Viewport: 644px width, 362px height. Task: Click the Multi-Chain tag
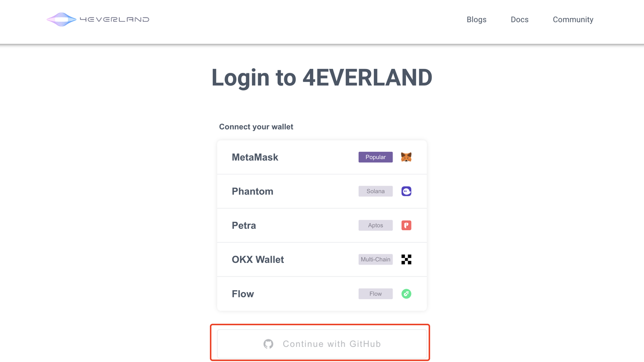pyautogui.click(x=375, y=259)
